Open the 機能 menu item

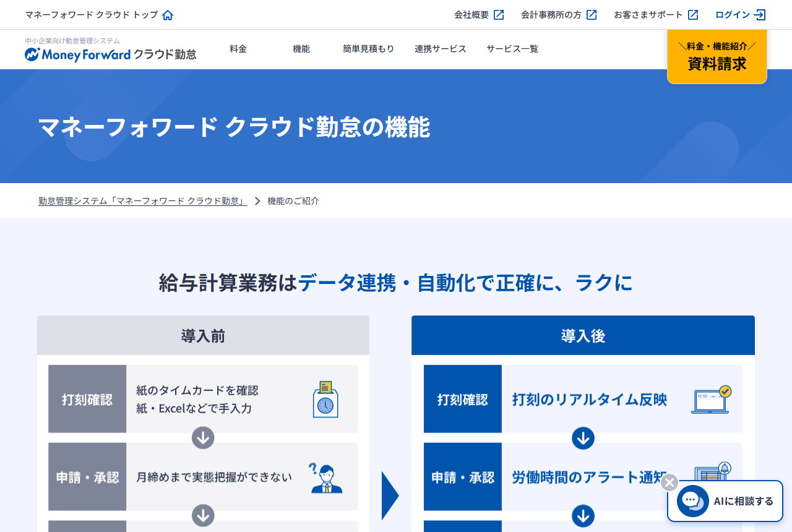[x=301, y=49]
